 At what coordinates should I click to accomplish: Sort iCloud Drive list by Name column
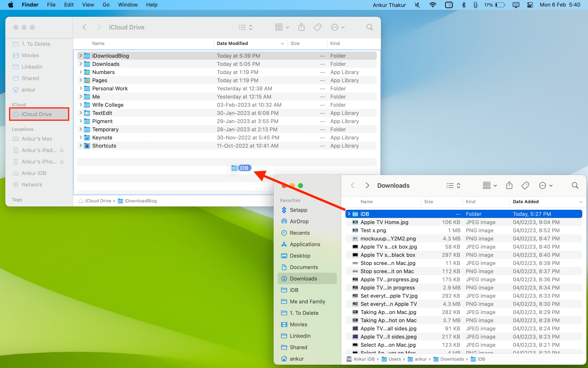coord(98,43)
